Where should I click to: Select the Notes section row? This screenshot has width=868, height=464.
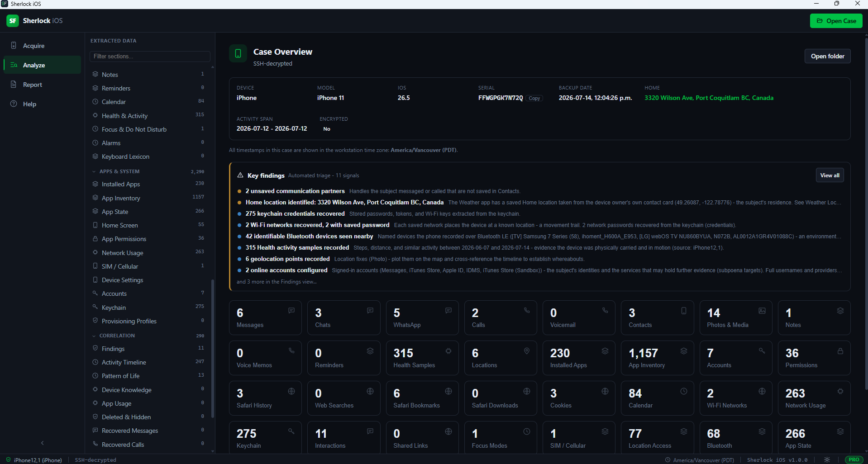tap(148, 75)
